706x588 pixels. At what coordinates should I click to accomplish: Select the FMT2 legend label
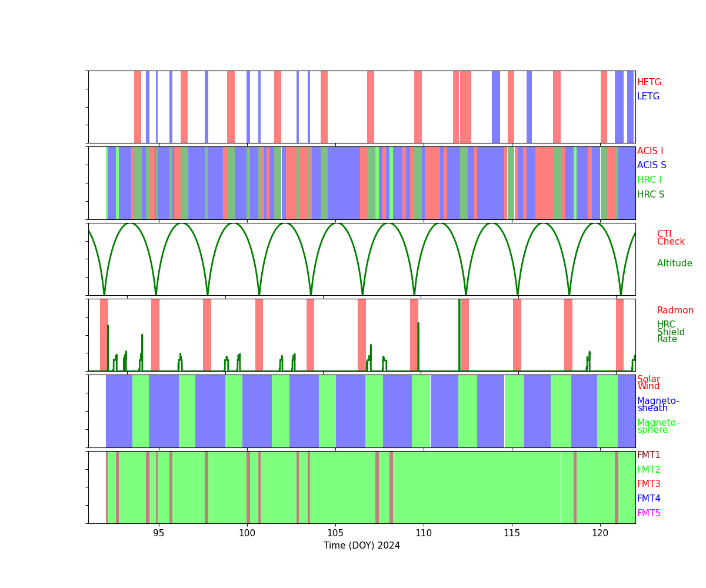648,470
